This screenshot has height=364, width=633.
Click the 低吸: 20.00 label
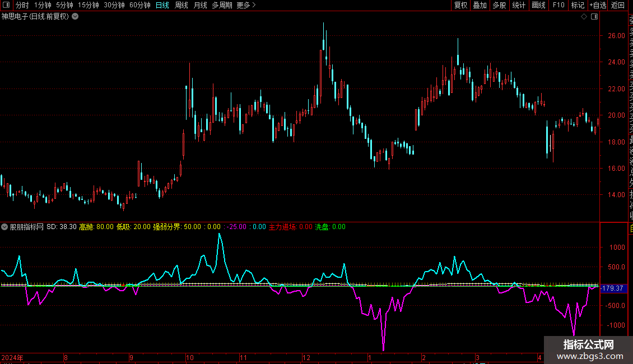click(x=134, y=227)
